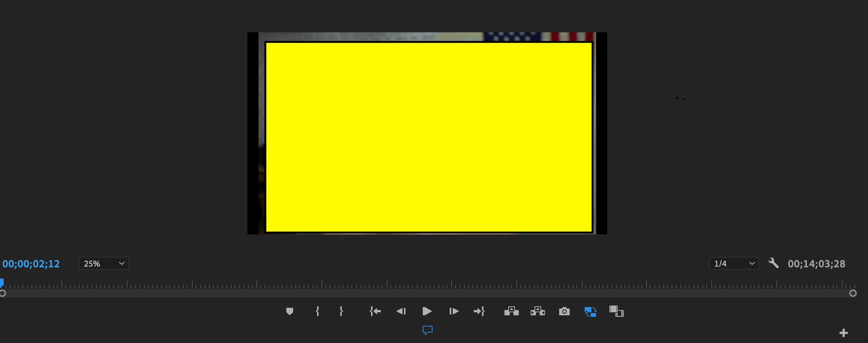Click the left zoom scroll bar handle
The image size is (868, 343).
pos(2,293)
